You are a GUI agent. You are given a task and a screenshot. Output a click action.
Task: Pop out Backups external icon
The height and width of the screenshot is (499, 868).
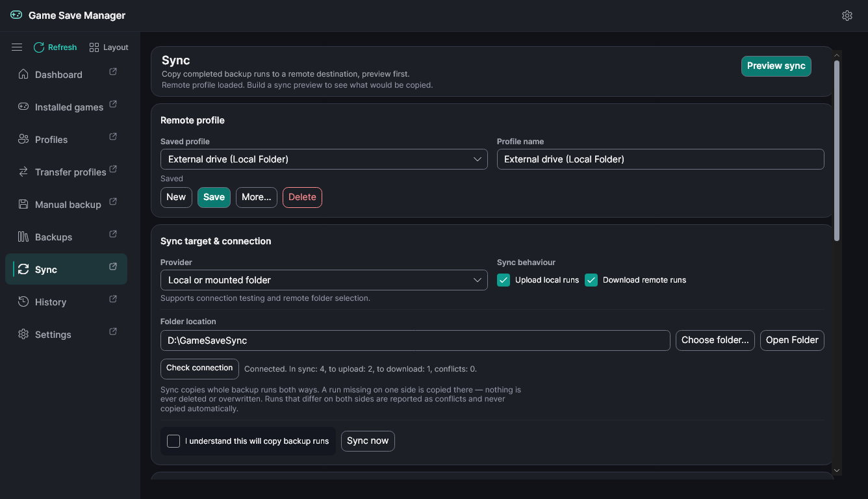coord(113,234)
